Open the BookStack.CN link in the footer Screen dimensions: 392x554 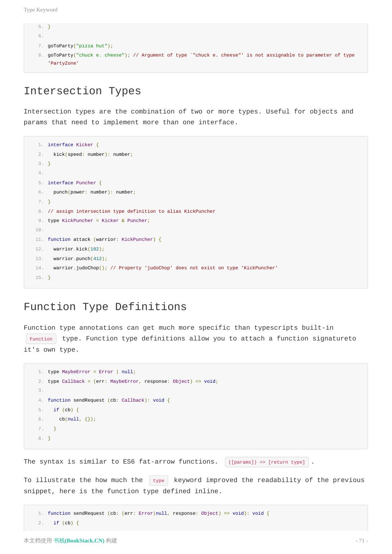pos(79,541)
